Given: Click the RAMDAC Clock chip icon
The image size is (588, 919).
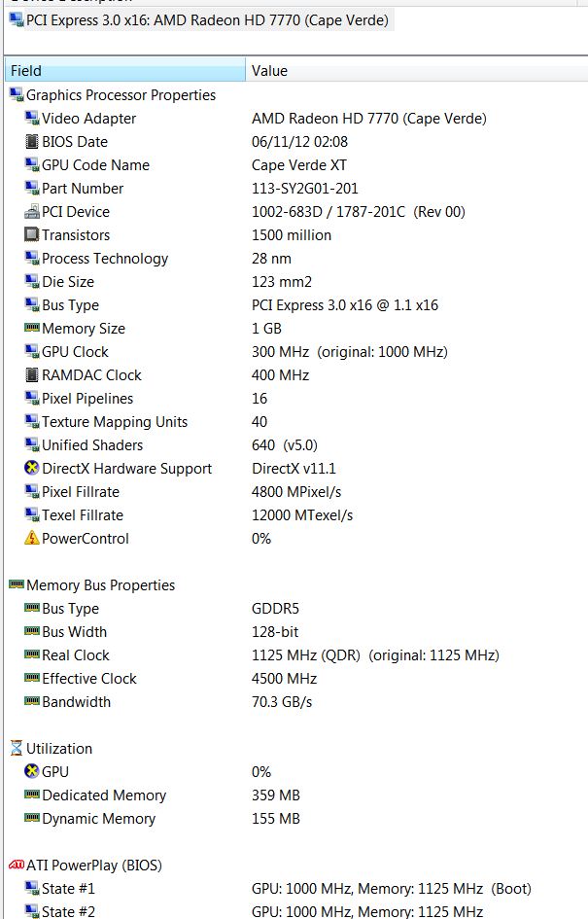Looking at the screenshot, I should (32, 374).
